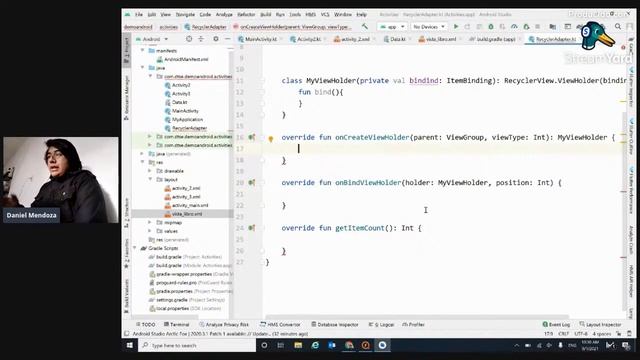Click the read-only lock icon in status bar
Viewport: 640px width, 360px height.
(619, 334)
